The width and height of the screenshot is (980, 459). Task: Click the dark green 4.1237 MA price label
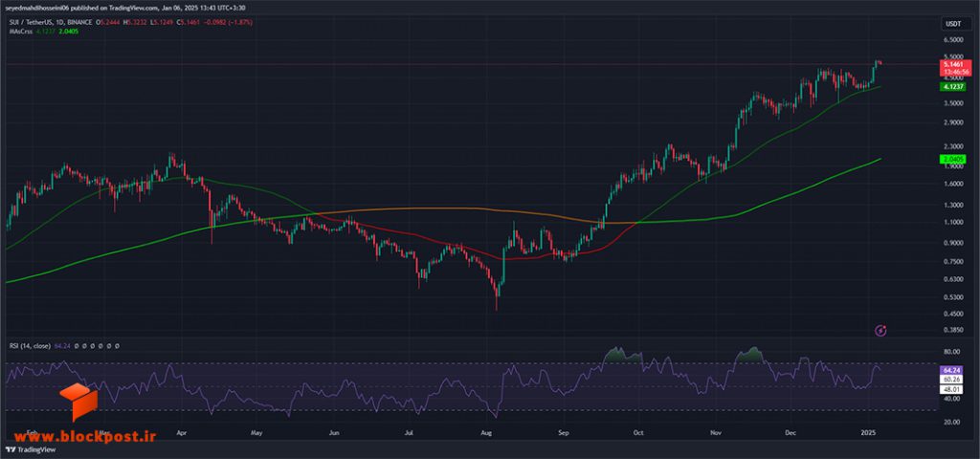click(x=950, y=87)
